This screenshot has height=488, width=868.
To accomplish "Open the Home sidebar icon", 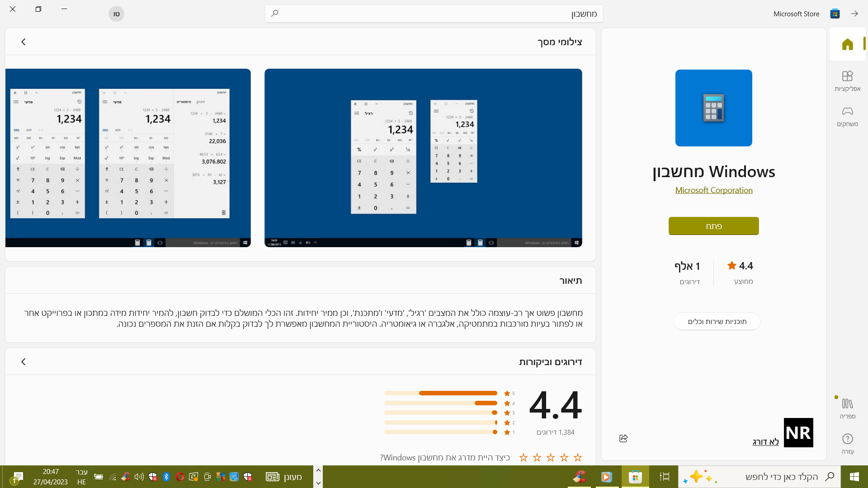I will 847,44.
